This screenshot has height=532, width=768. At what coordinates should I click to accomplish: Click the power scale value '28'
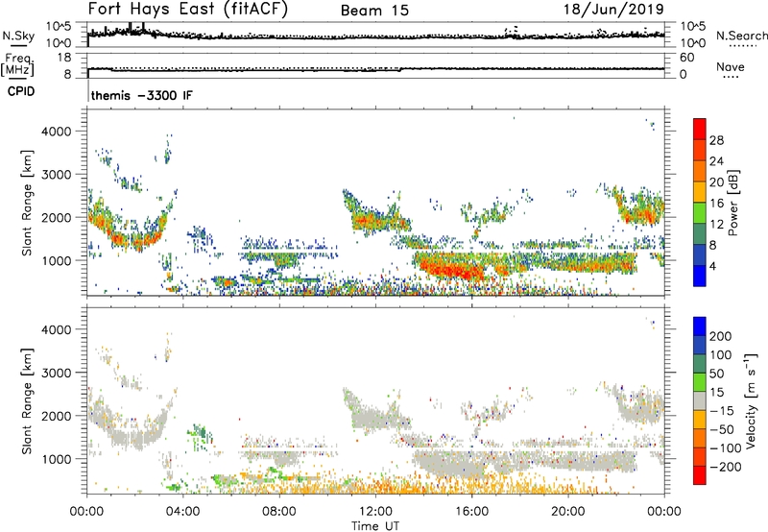[x=716, y=140]
